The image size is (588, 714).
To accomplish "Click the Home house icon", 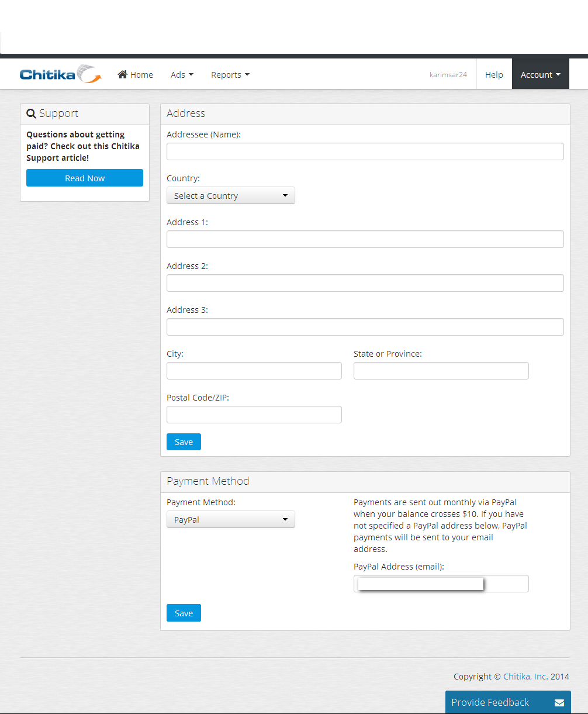I will (123, 74).
